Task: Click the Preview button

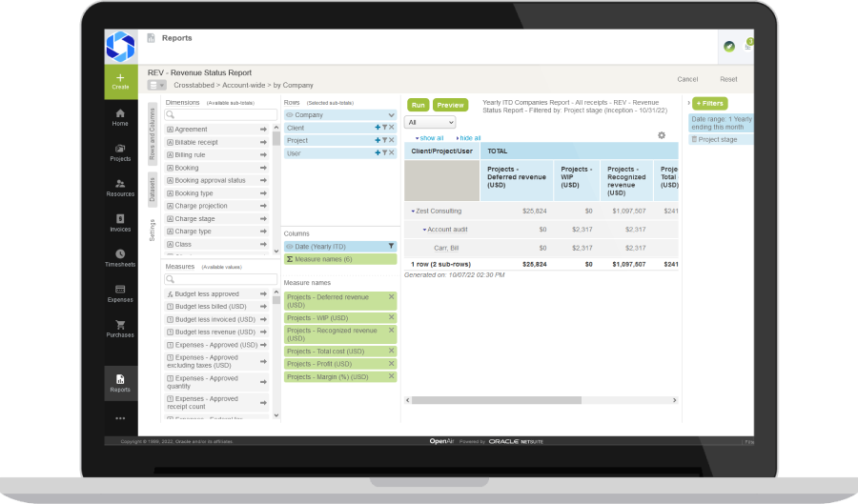Action: (x=450, y=105)
